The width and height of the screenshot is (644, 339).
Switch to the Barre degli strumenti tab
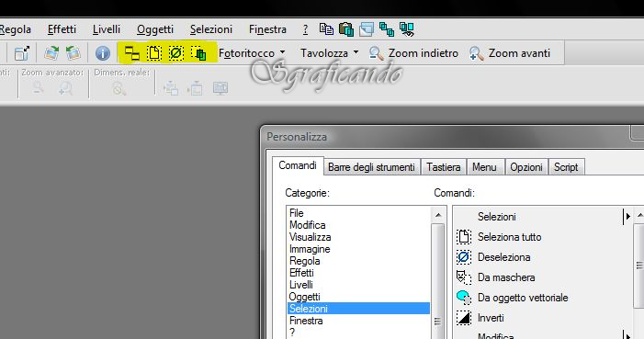[371, 167]
